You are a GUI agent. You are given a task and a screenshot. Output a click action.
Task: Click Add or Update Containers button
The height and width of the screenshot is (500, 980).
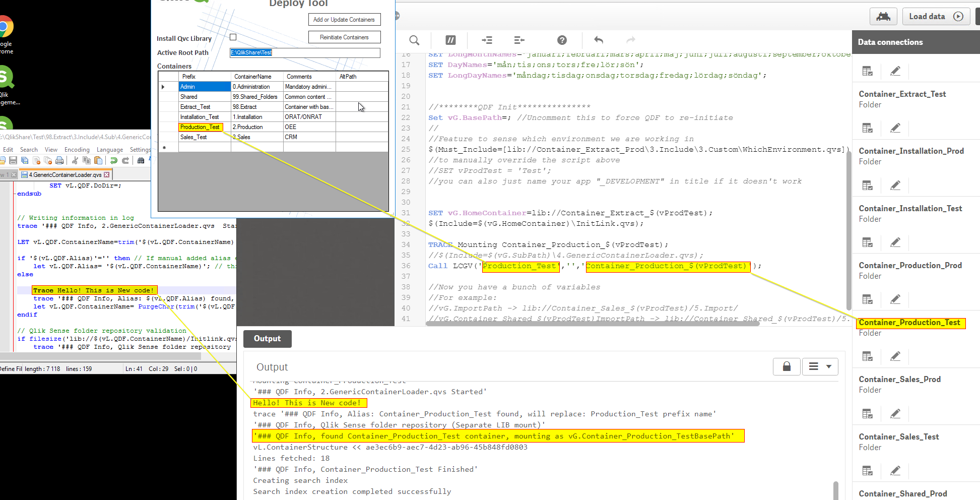[344, 20]
